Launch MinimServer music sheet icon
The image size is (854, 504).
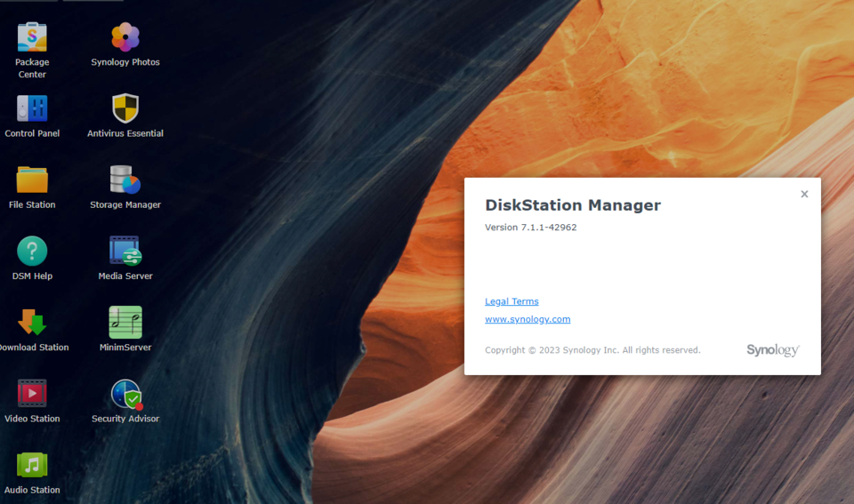[x=125, y=322]
